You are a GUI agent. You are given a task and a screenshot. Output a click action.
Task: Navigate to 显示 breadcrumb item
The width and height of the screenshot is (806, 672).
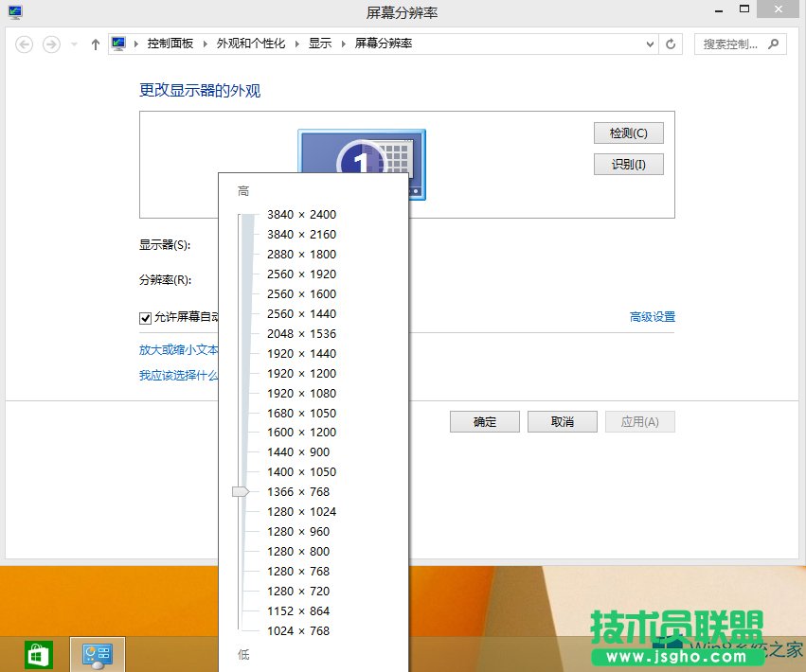click(318, 43)
